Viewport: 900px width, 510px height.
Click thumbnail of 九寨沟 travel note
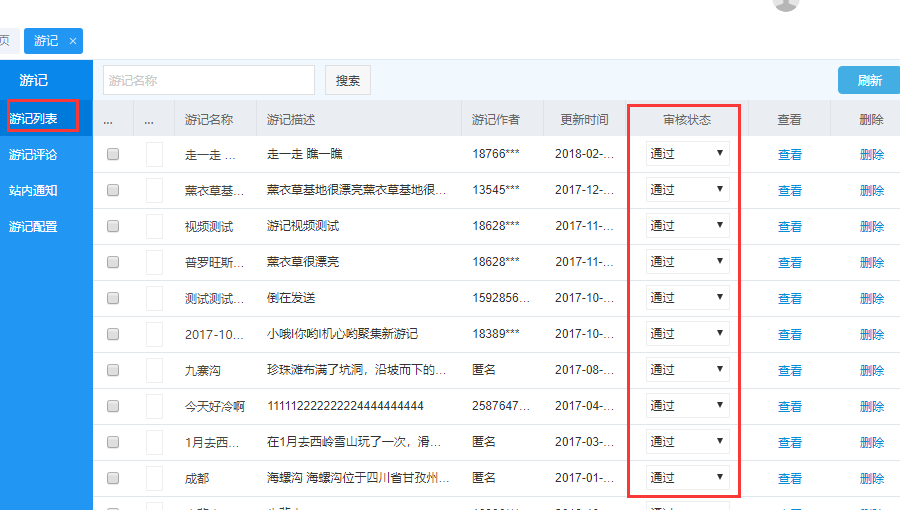coord(154,370)
